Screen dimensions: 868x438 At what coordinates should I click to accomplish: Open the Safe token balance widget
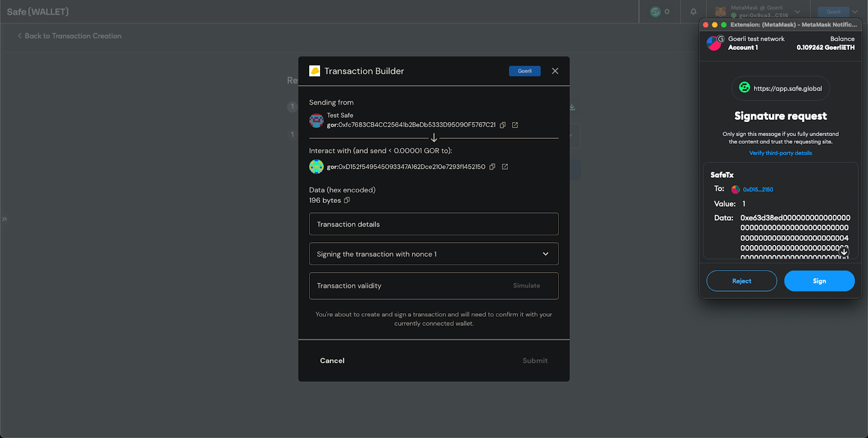(660, 11)
